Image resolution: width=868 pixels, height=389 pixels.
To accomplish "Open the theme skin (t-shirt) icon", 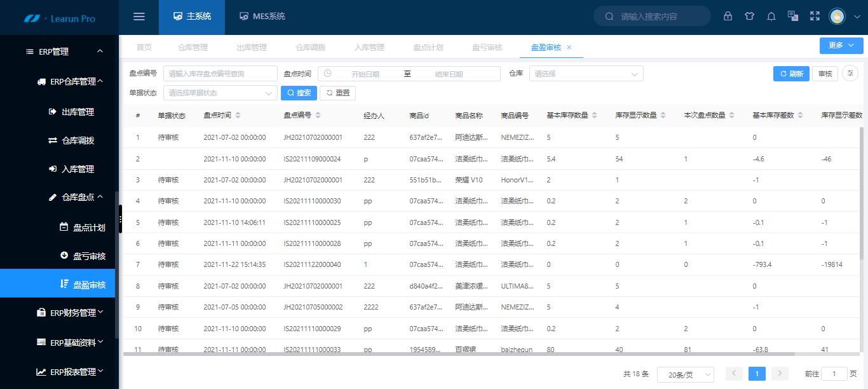I will [749, 17].
